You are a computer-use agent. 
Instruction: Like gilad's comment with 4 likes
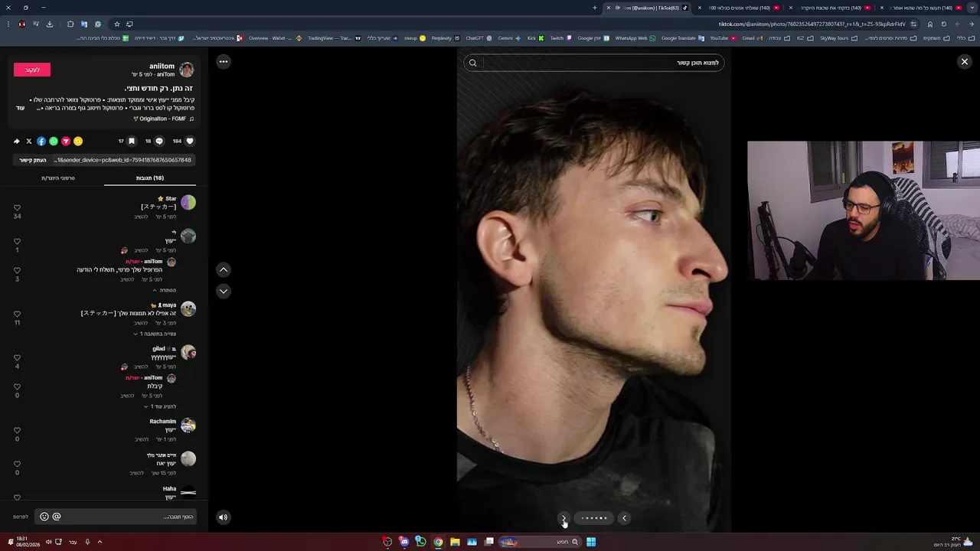pyautogui.click(x=17, y=357)
